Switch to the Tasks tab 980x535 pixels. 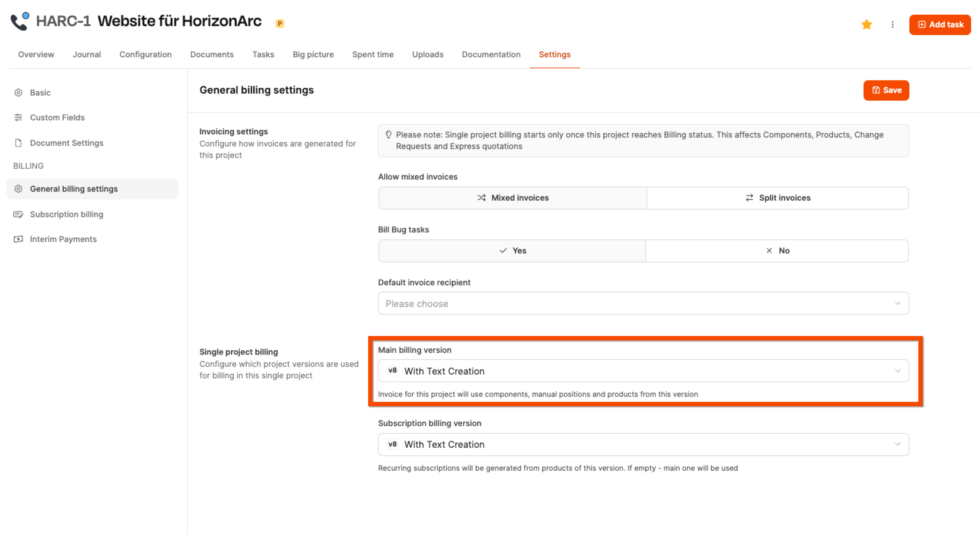263,54
